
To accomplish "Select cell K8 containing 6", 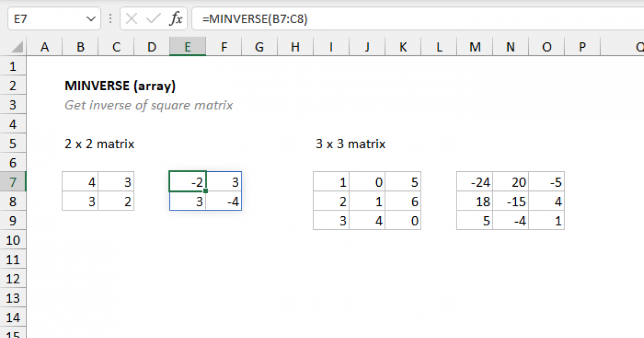I will pyautogui.click(x=403, y=202).
